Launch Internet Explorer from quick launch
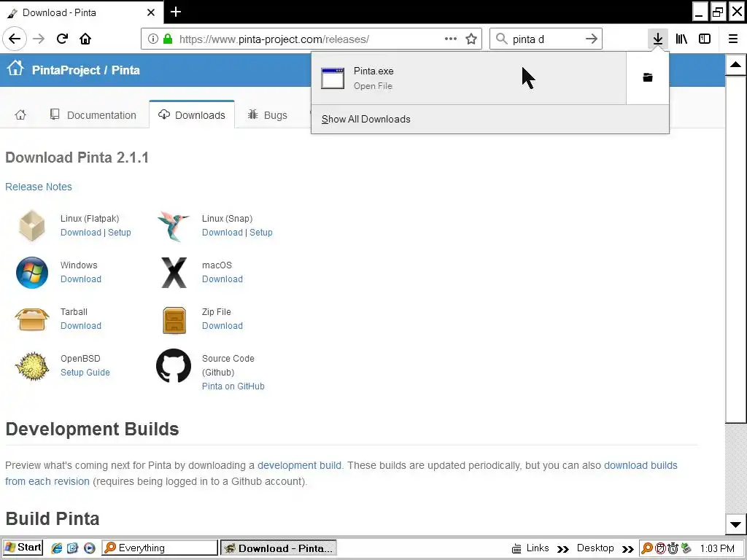Screen dimensions: 747x560 point(57,548)
